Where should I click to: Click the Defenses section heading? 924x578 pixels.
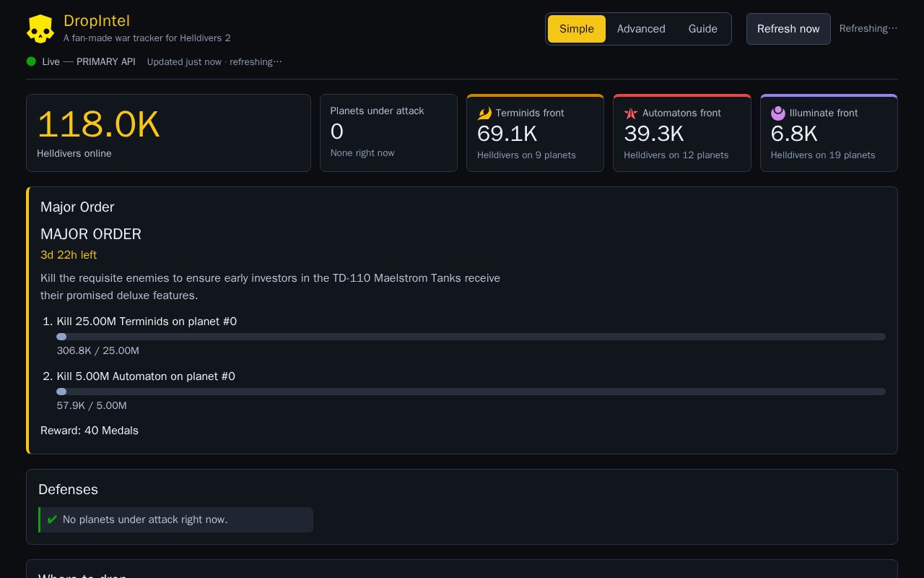click(x=68, y=489)
